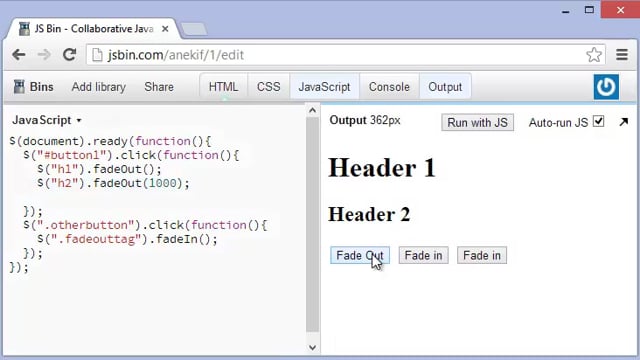Click the page icon in the address bar
This screenshot has width=640, height=360.
coord(97,55)
